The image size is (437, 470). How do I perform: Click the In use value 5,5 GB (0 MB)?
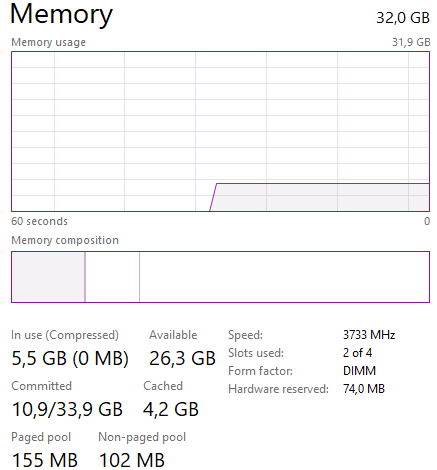click(70, 358)
